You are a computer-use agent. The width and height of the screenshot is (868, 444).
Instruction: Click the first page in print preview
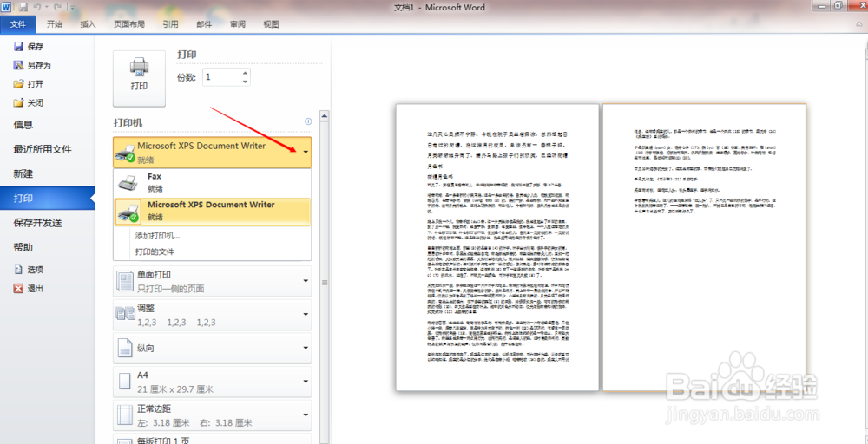point(497,247)
